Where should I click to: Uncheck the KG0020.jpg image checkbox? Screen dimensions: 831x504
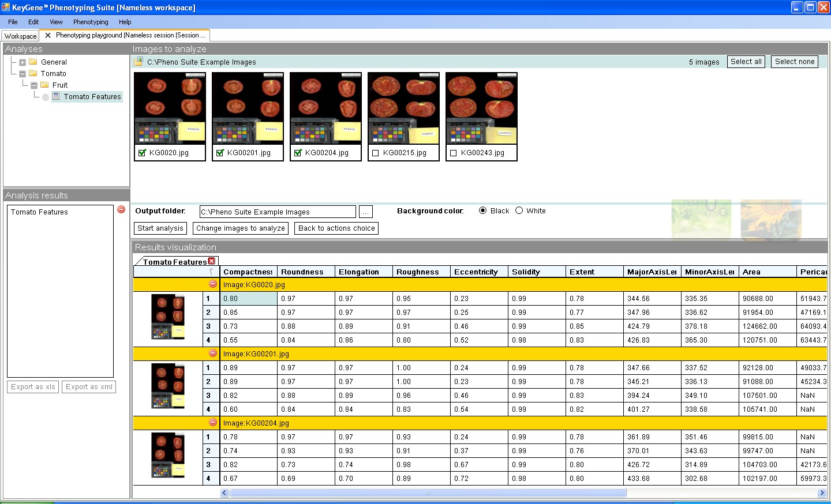142,153
